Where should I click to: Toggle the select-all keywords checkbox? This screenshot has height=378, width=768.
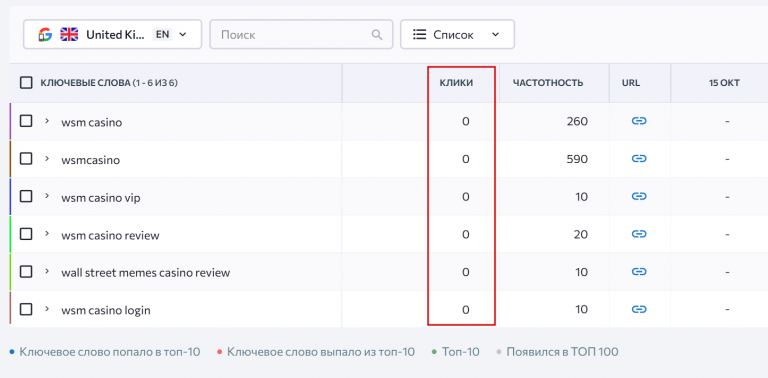26,83
